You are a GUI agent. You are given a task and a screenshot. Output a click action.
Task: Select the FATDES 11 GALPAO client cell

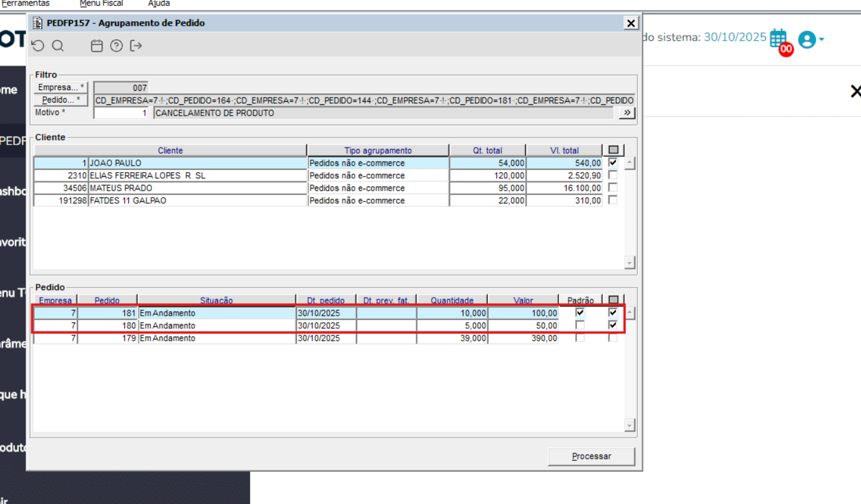pyautogui.click(x=198, y=200)
